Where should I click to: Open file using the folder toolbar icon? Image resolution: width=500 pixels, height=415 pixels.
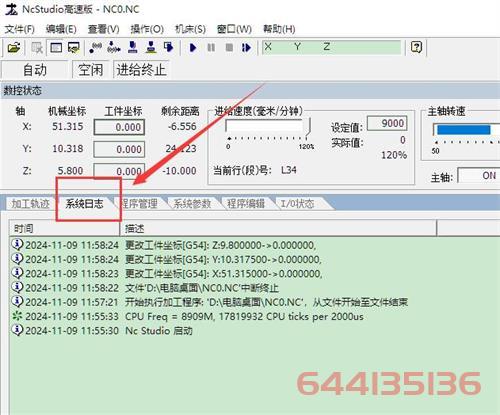pyautogui.click(x=14, y=48)
